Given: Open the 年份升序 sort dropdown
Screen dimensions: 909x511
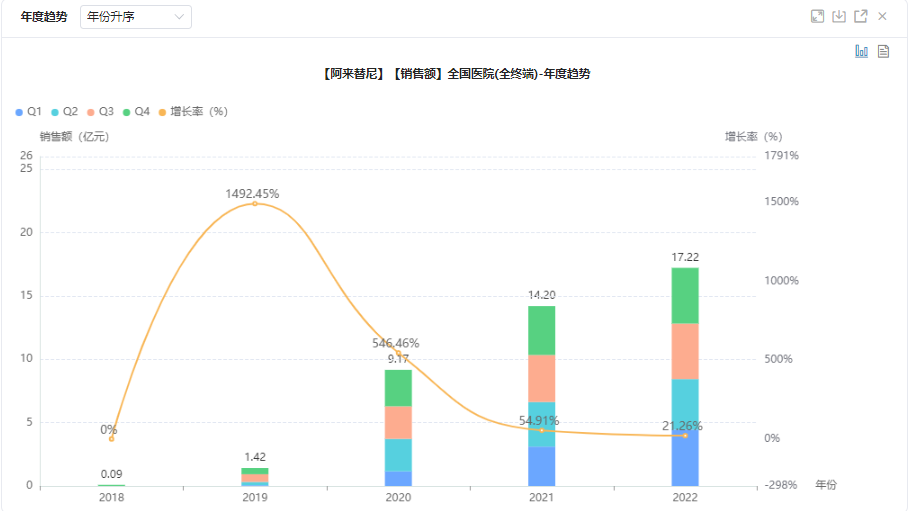Looking at the screenshot, I should click(x=136, y=17).
